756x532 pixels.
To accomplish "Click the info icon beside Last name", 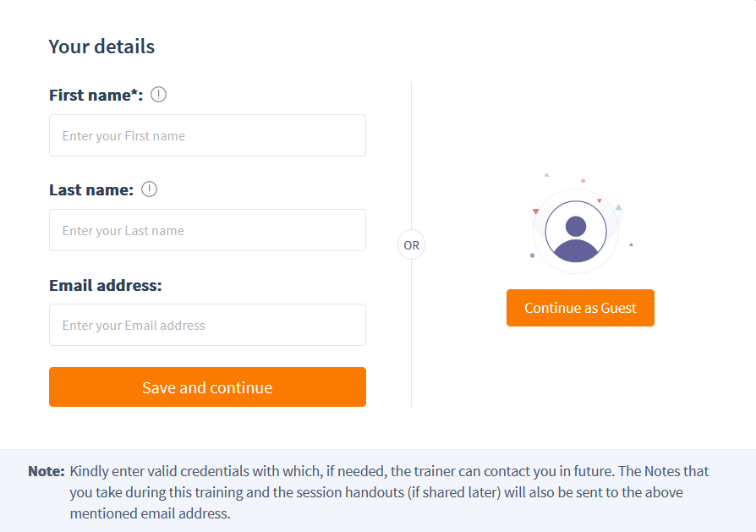I will click(149, 189).
